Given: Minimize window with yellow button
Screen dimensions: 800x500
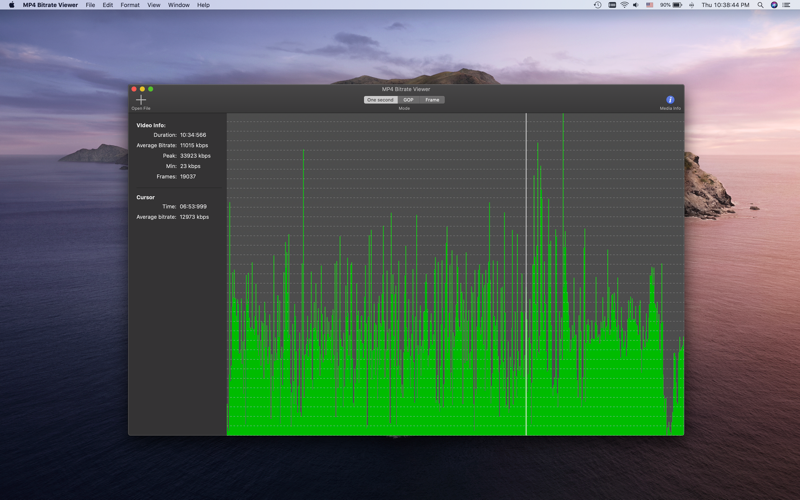Looking at the screenshot, I should [142, 89].
